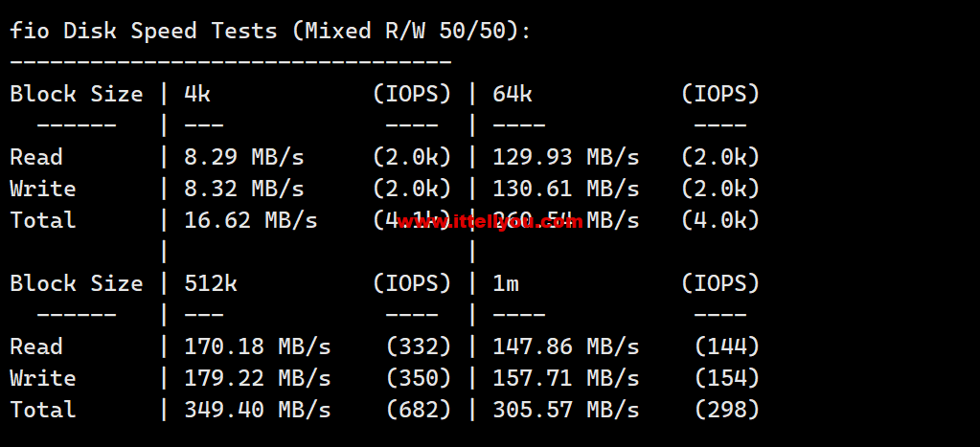980x447 pixels.
Task: Click the 8.32 MB/s write value
Action: coord(243,189)
